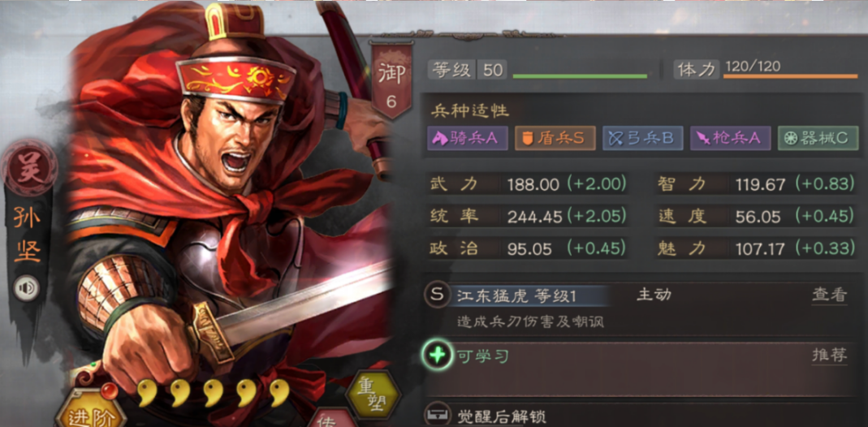This screenshot has width=868, height=427.
Task: Open the 御 6 cost banner
Action: pos(391,80)
